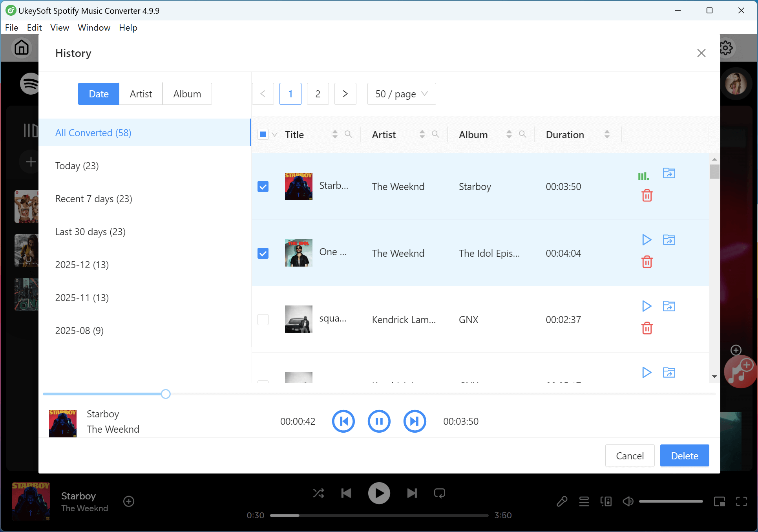
Task: Open the Edit menu
Action: point(35,27)
